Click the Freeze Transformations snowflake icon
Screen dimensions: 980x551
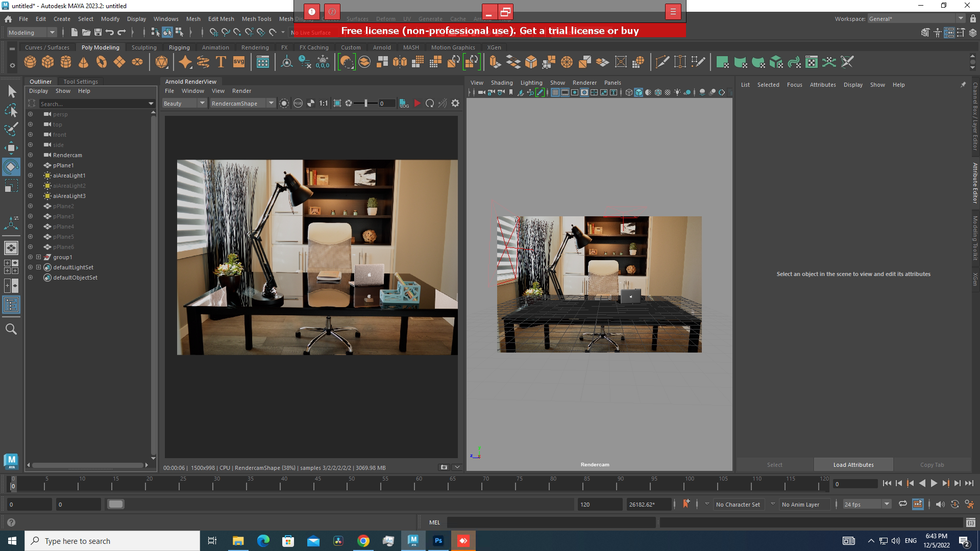tap(323, 62)
